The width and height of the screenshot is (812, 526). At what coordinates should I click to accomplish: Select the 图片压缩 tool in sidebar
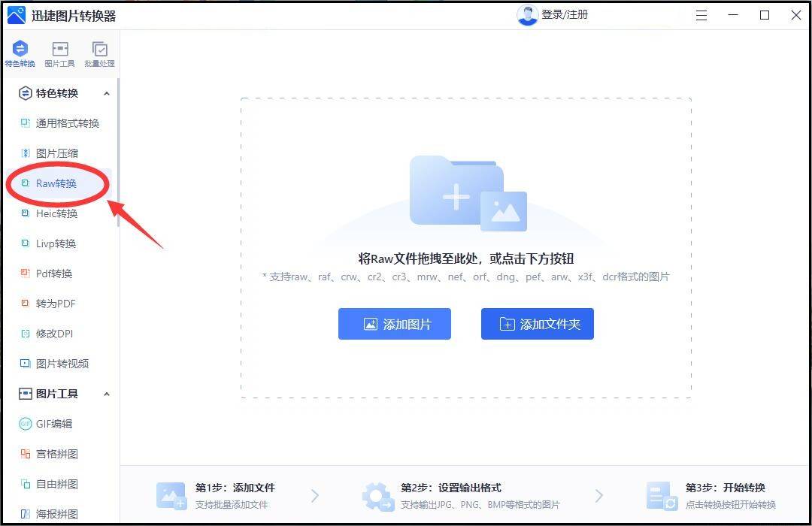tap(56, 153)
